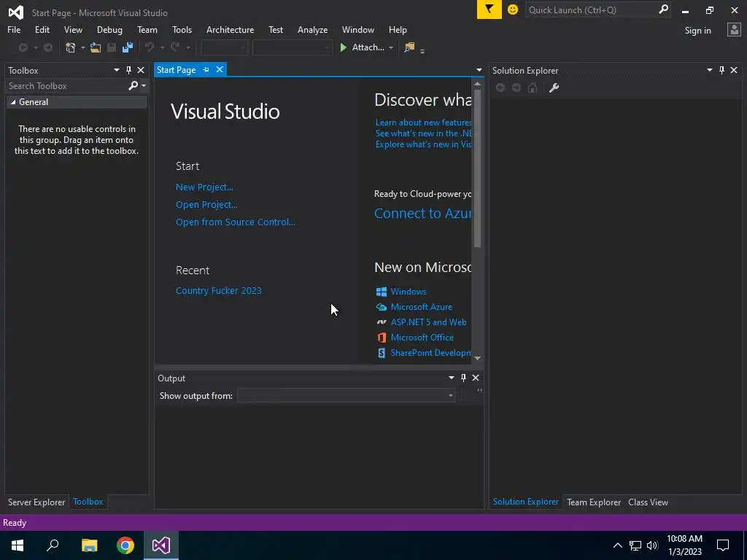Open the New Project icon dropdown arrow
Viewport: 747px width, 560px height.
[82, 47]
